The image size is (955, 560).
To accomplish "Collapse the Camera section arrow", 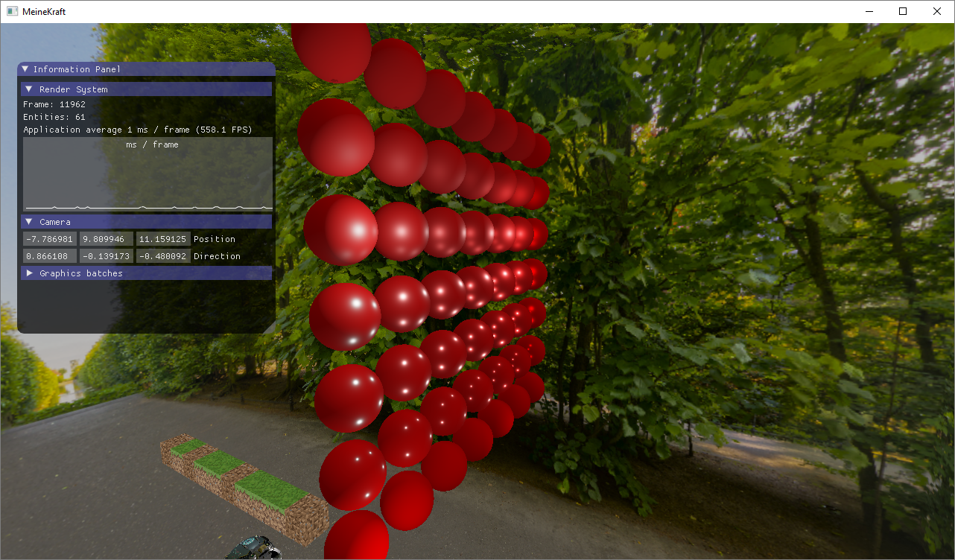I will click(29, 222).
